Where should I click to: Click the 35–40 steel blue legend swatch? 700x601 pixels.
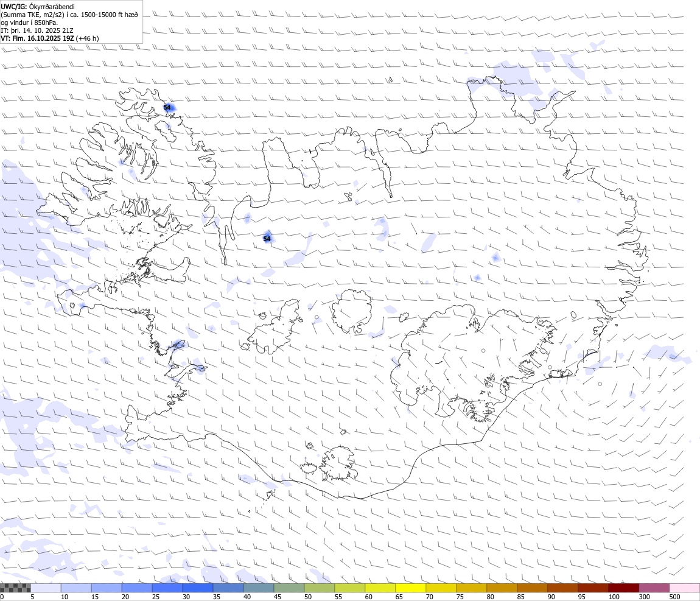(228, 588)
